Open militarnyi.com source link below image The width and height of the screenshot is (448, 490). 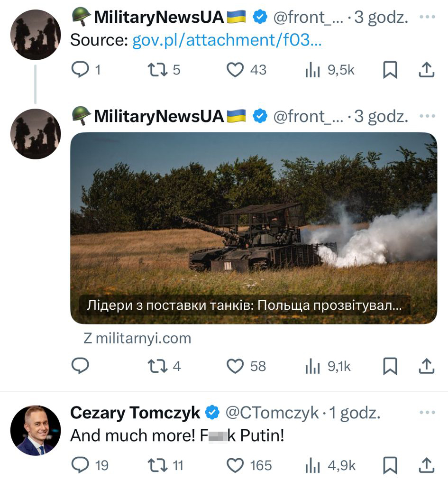click(x=137, y=338)
